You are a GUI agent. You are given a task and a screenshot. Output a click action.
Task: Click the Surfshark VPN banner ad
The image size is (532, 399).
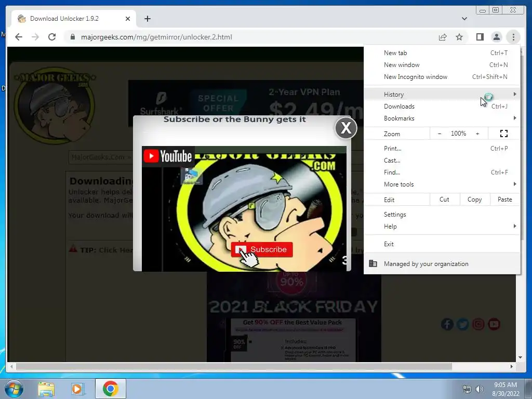coord(246,98)
